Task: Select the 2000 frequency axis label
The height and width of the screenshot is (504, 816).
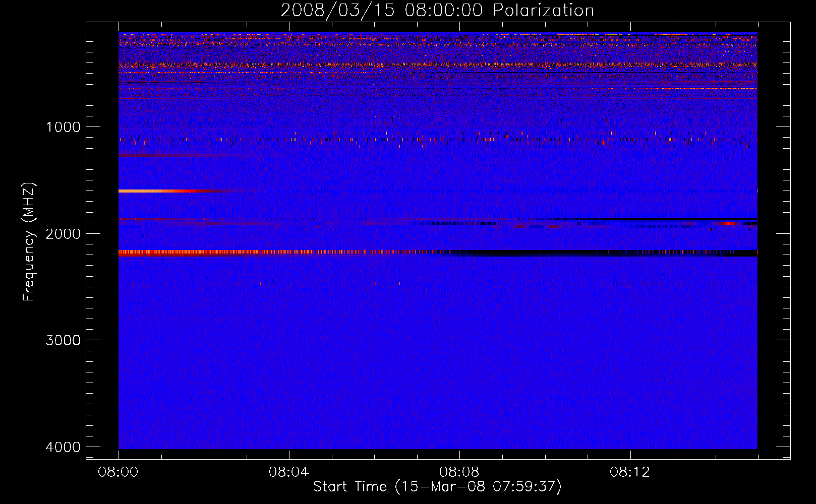Action: coord(63,234)
